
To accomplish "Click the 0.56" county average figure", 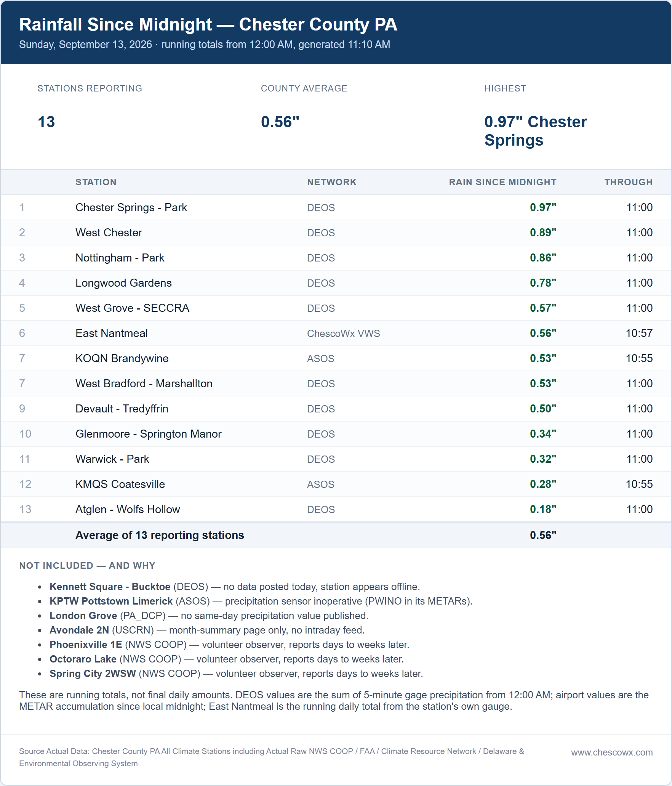I will point(280,122).
